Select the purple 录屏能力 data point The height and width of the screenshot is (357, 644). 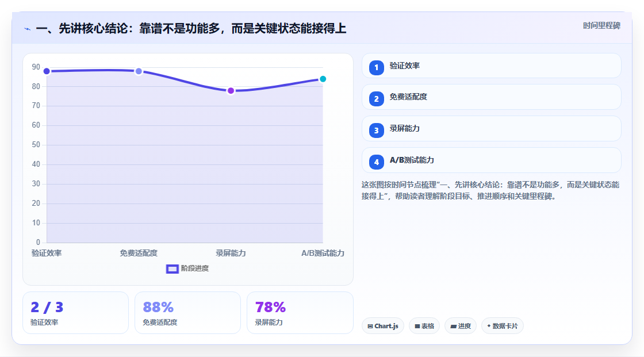click(231, 90)
